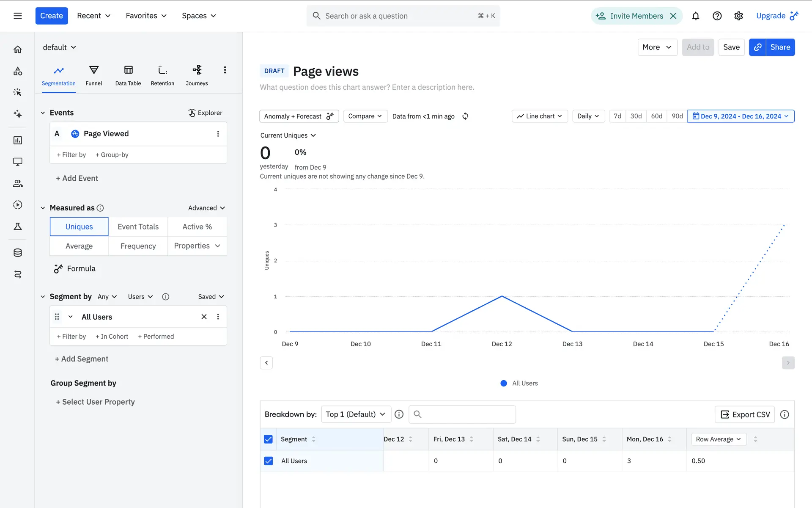Click the help question mark icon
Image resolution: width=812 pixels, height=508 pixels.
[x=717, y=16]
